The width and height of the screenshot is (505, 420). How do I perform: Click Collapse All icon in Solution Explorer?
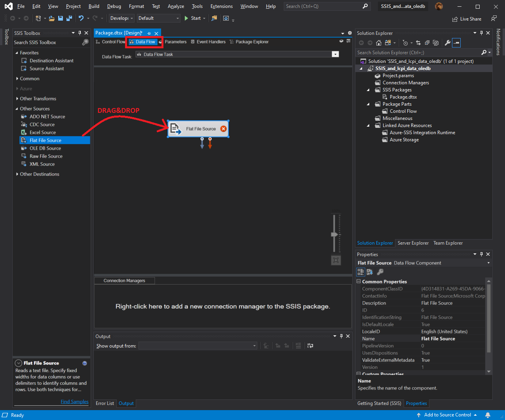click(x=427, y=43)
